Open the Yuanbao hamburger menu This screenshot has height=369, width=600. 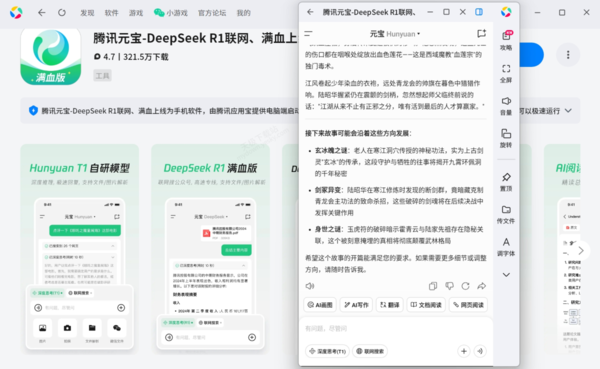(308, 34)
